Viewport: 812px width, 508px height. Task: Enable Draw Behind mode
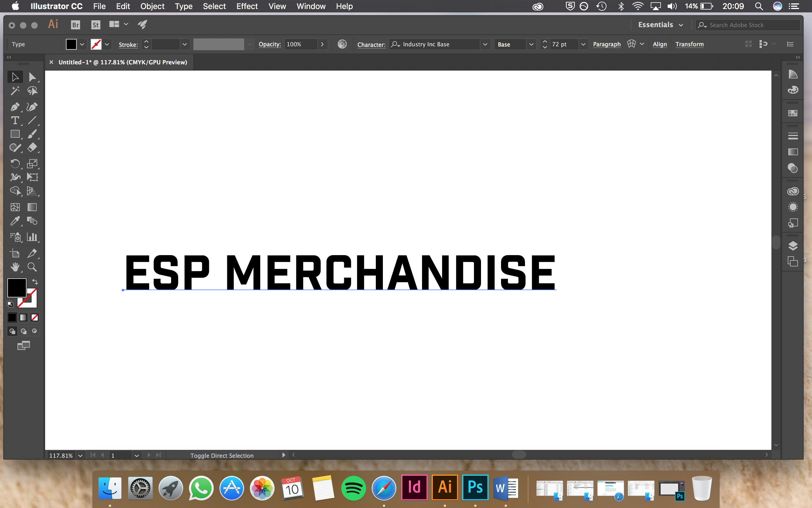[23, 331]
